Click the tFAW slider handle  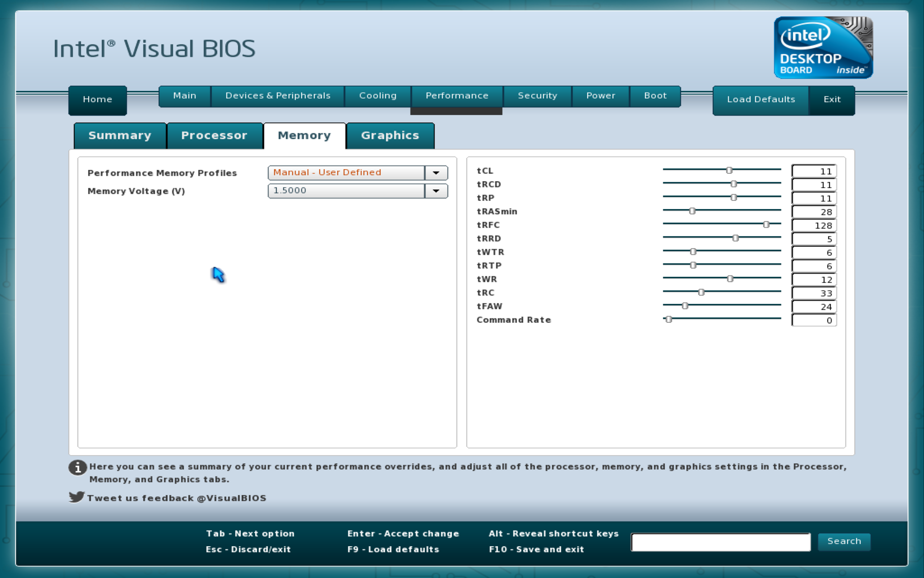pos(685,305)
